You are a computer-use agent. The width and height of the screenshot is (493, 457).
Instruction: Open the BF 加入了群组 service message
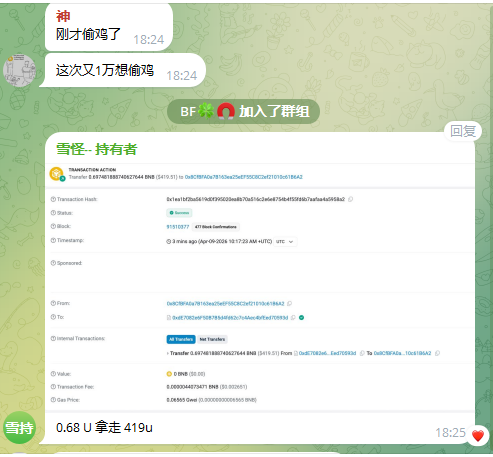click(243, 111)
